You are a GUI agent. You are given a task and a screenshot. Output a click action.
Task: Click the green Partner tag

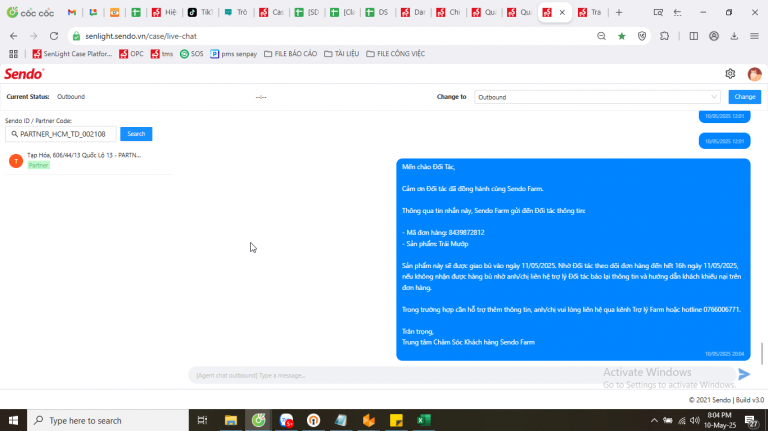pos(38,166)
